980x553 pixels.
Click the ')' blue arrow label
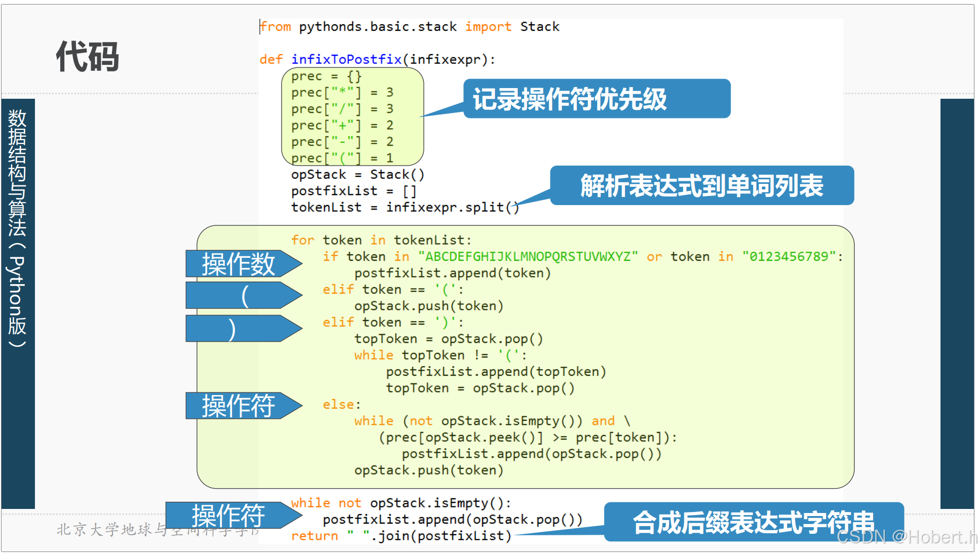click(232, 329)
